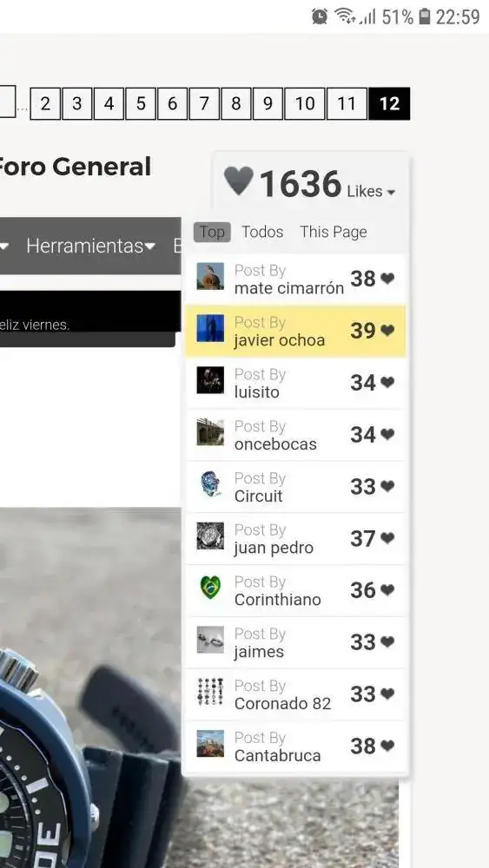Click the battery icon in status bar

tap(424, 16)
